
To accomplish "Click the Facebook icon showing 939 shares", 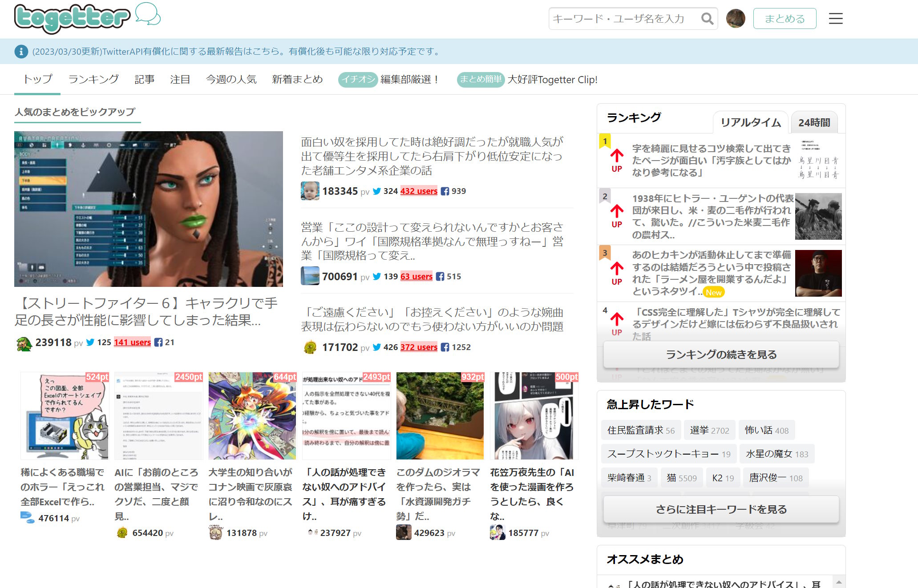I will 445,191.
